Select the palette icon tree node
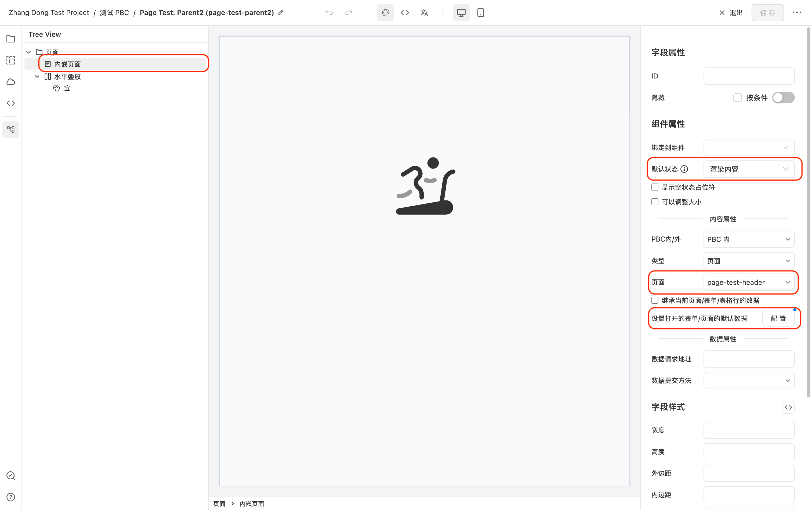 (56, 88)
